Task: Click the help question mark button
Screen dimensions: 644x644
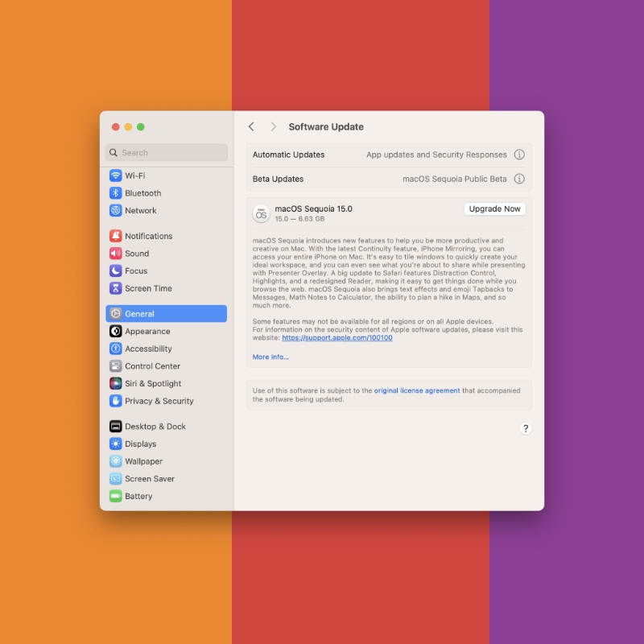Action: (526, 428)
